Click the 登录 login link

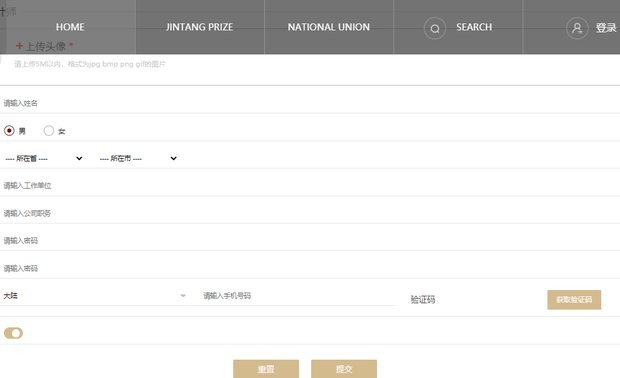606,28
